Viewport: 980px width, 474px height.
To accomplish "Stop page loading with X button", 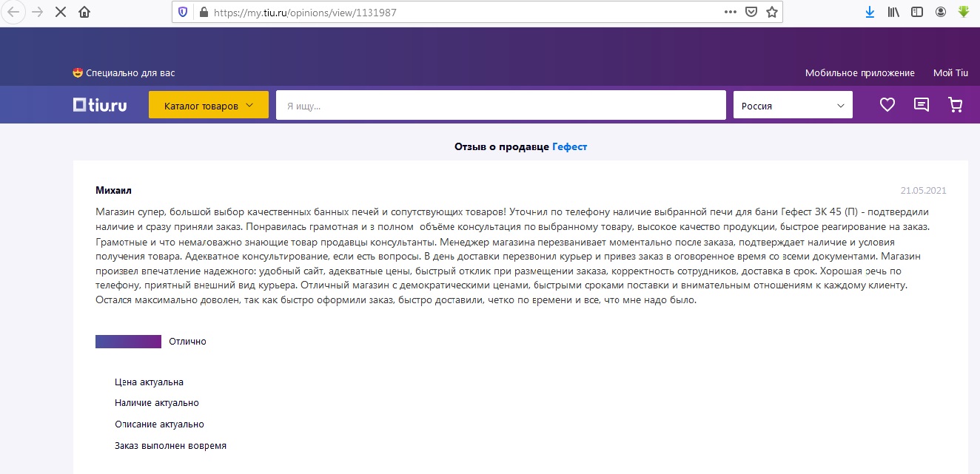I will [61, 12].
